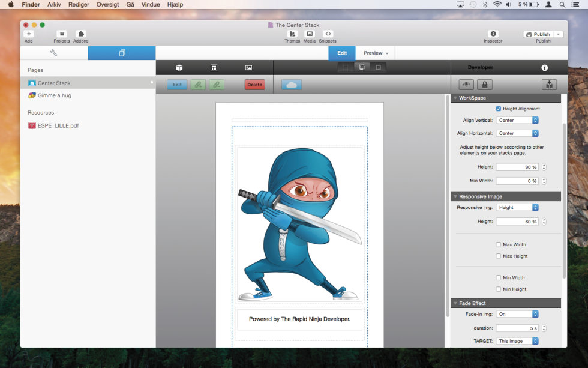The image size is (588, 368).
Task: Click the first green link icon button
Action: point(198,85)
